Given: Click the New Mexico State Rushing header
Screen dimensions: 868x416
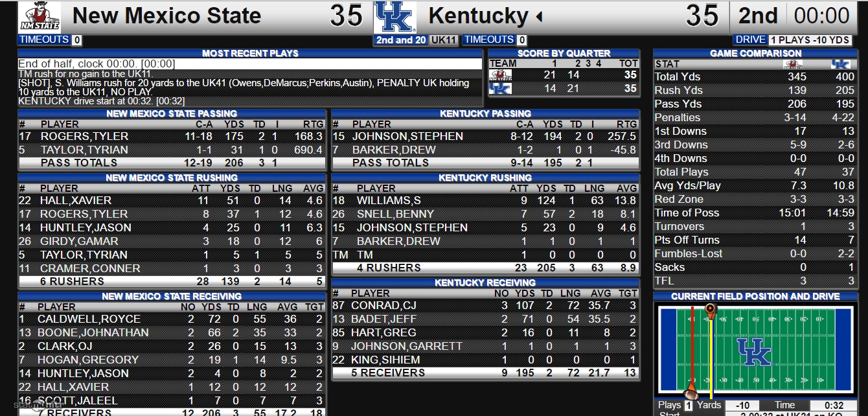Looking at the screenshot, I should coord(172,178).
